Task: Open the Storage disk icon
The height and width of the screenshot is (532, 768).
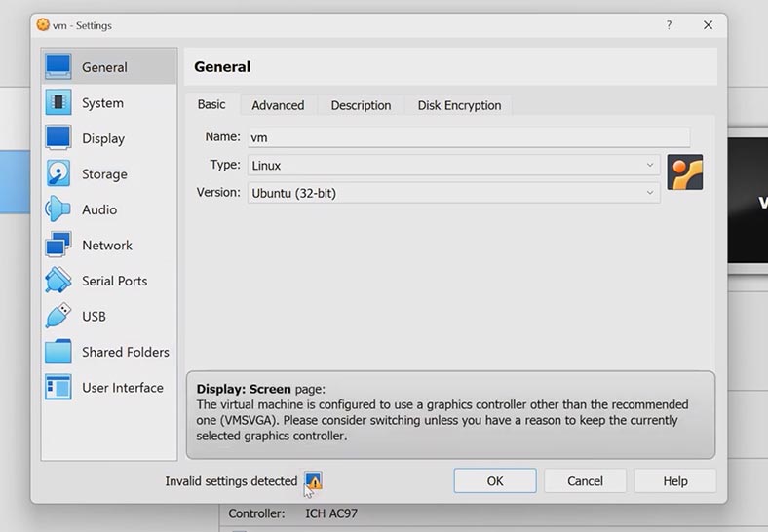Action: pos(58,173)
